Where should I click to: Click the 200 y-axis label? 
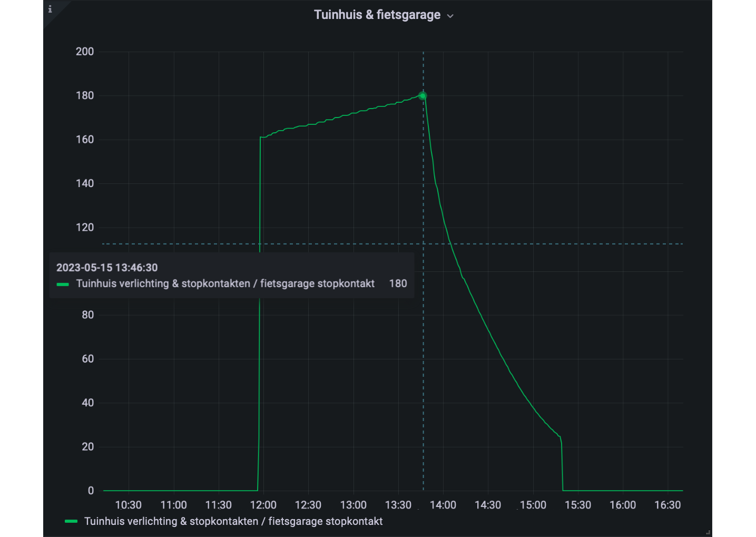(85, 52)
